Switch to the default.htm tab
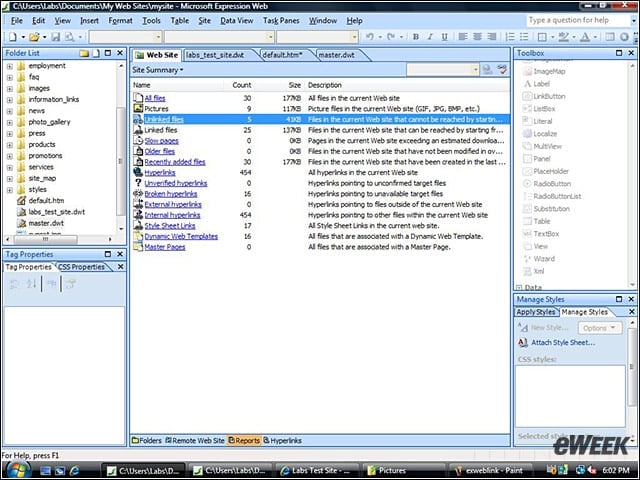 tap(282, 55)
